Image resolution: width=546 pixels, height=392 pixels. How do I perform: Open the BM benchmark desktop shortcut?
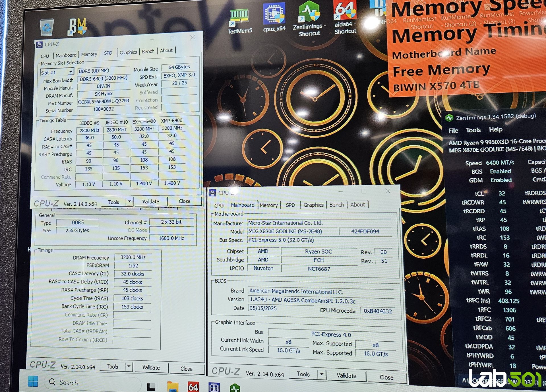[77, 27]
